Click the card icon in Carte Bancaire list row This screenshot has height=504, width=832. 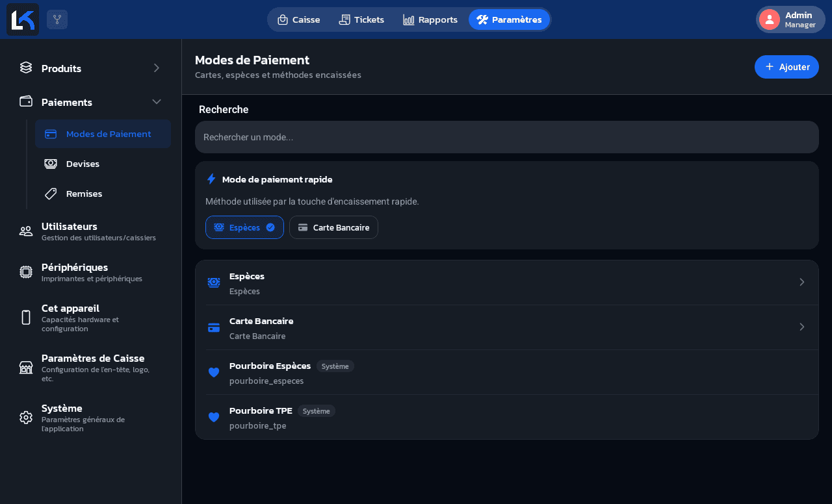(214, 327)
